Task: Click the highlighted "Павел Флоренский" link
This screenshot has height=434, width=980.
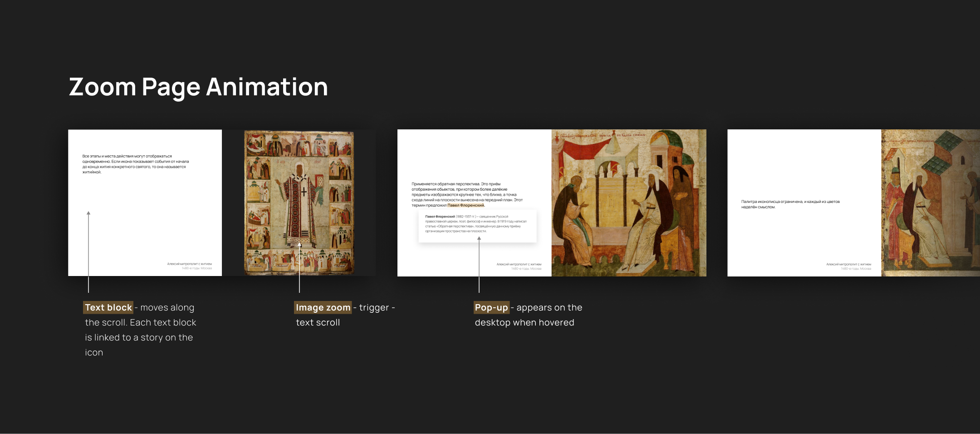Action: (465, 205)
